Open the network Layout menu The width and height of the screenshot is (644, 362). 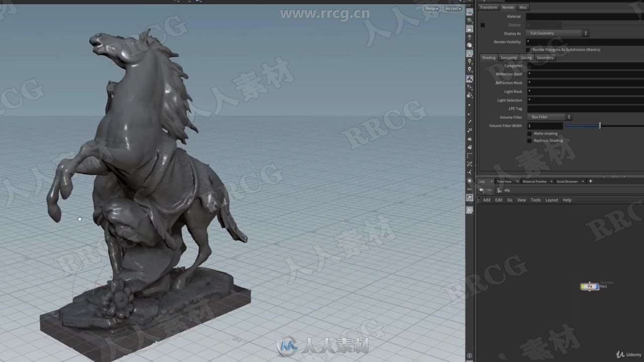(x=552, y=200)
